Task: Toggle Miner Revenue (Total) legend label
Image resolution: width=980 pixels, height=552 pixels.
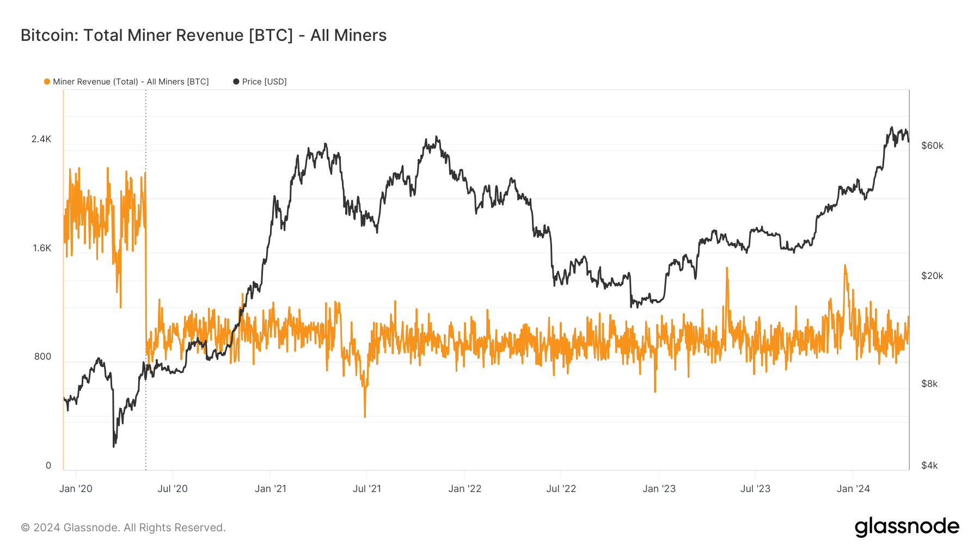Action: point(131,82)
